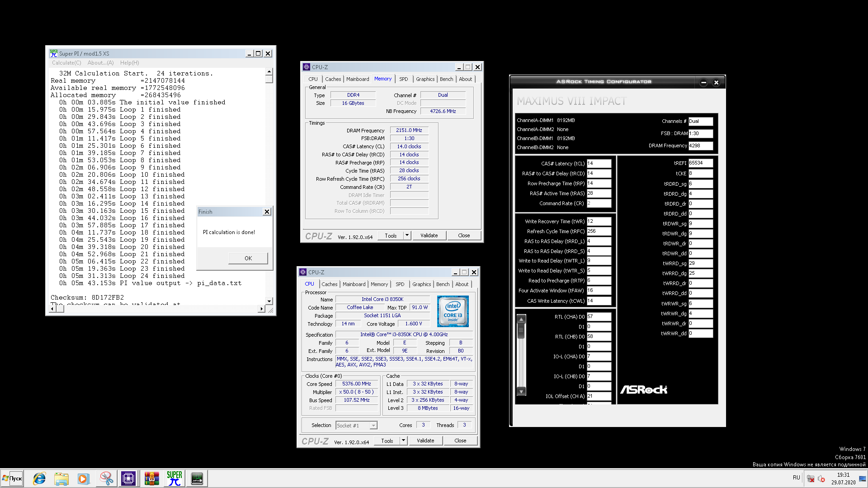Switch to CPU-Z taskbar icon
The height and width of the screenshot is (488, 868).
[128, 479]
